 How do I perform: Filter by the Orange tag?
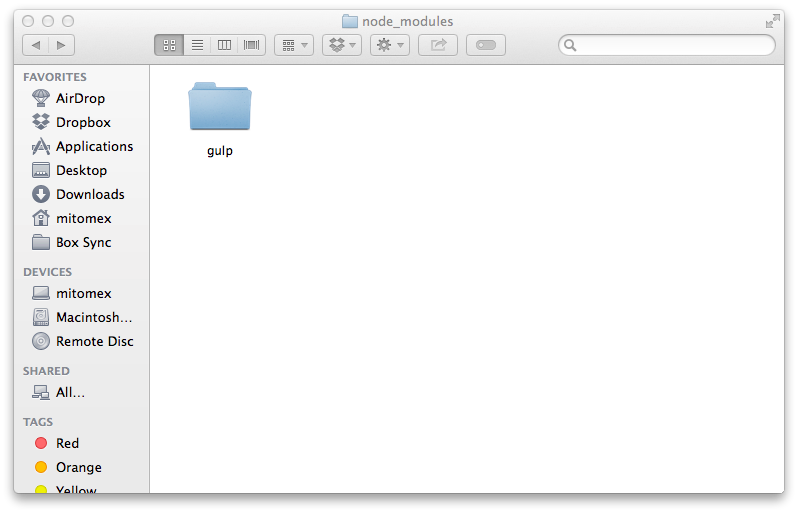[x=81, y=467]
